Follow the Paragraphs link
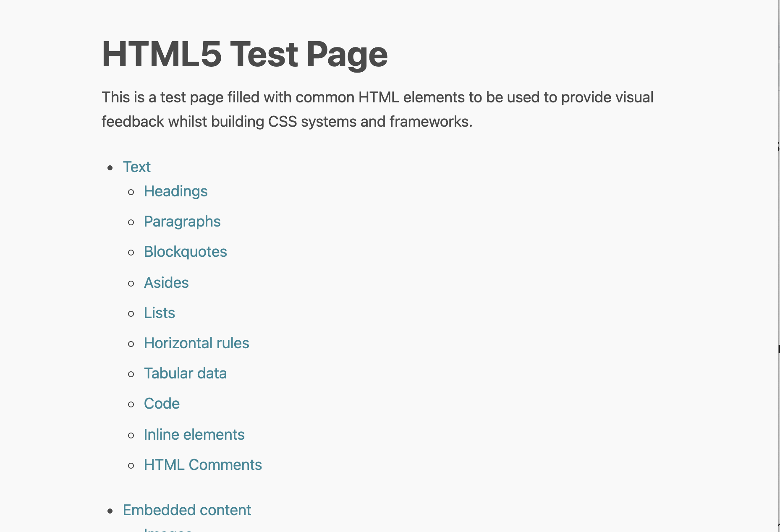 coord(182,222)
